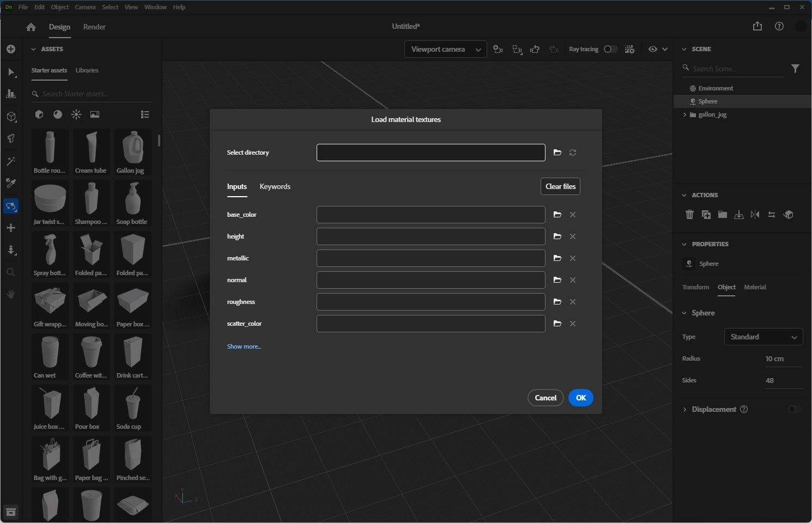Switch to the Material properties tab

point(755,287)
